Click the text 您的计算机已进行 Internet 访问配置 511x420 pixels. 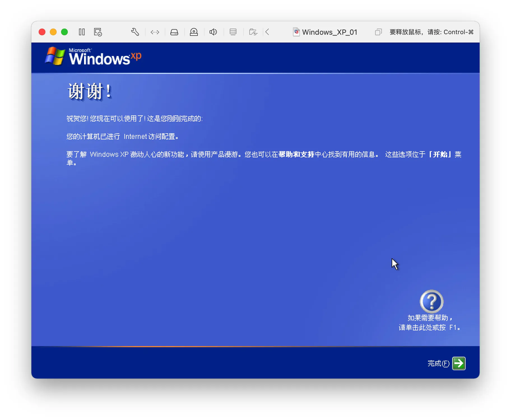123,136
